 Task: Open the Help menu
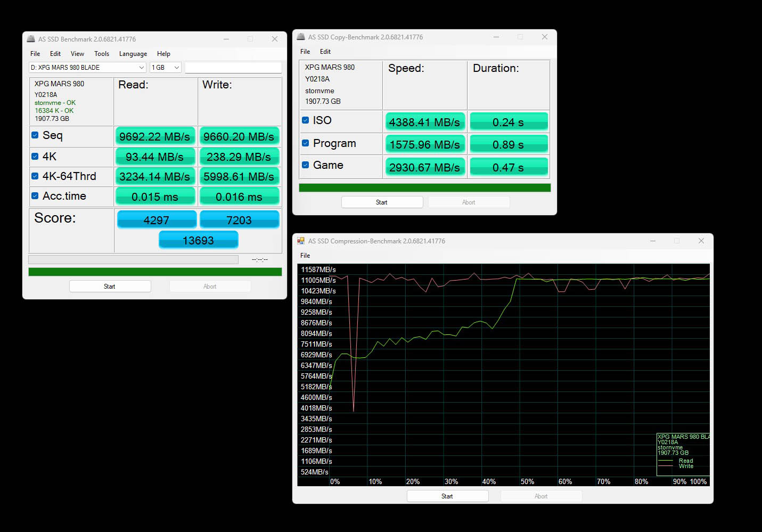point(163,54)
